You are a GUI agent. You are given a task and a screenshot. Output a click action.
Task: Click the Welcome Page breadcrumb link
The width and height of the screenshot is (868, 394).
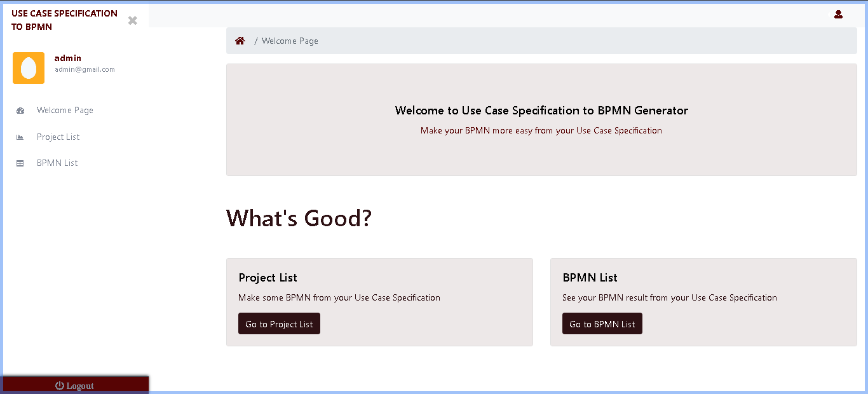click(290, 40)
